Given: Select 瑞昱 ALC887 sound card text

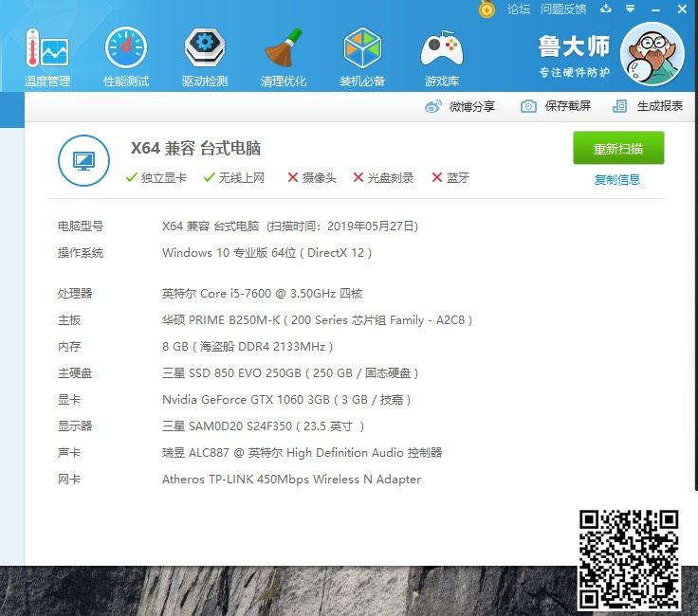Looking at the screenshot, I should pyautogui.click(x=303, y=453).
